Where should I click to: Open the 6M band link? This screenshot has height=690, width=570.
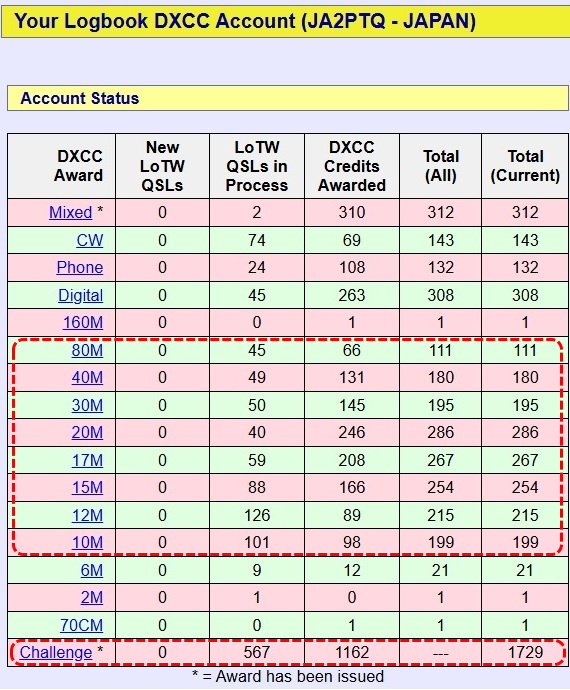click(92, 570)
